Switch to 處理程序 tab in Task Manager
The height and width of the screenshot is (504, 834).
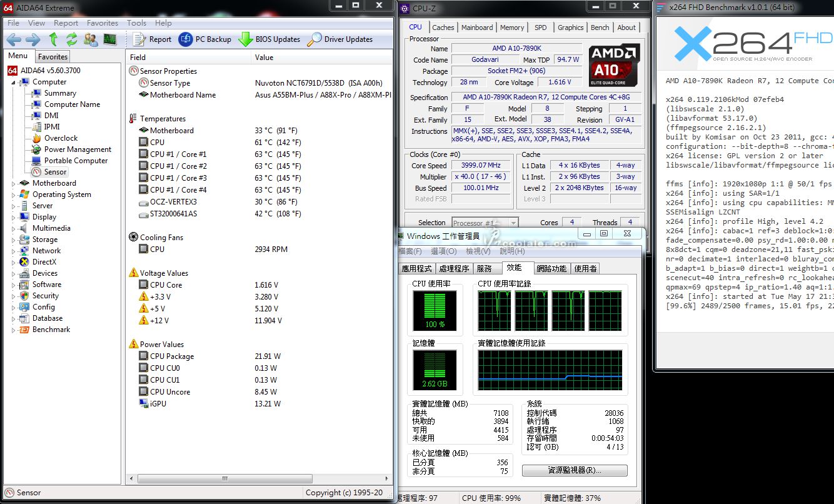(x=454, y=268)
